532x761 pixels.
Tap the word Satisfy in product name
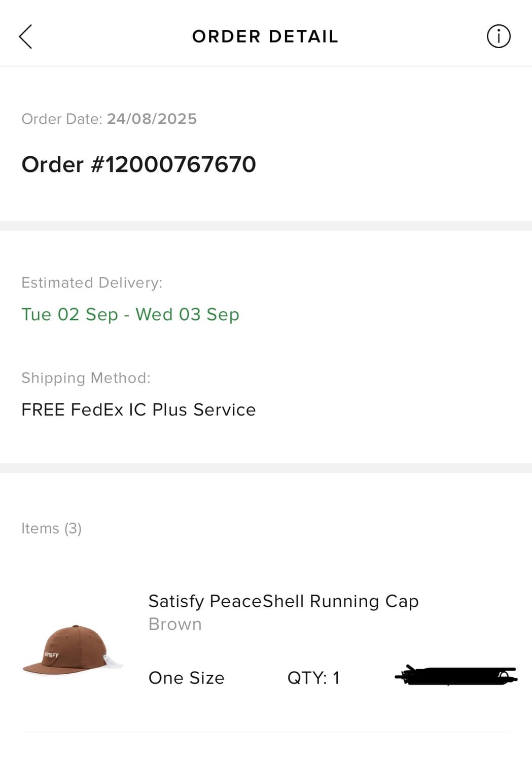coord(176,601)
